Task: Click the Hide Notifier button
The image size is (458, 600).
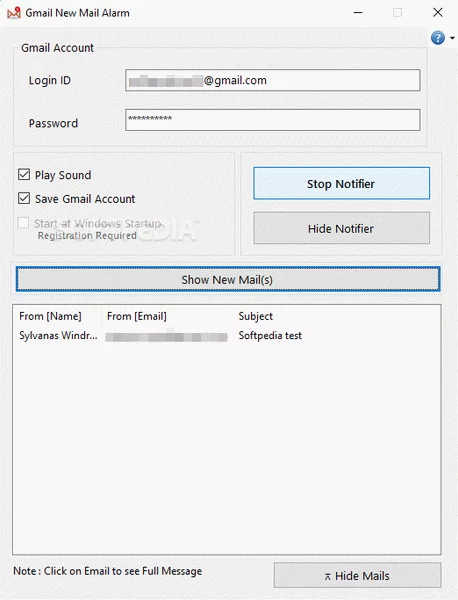Action: 341,228
